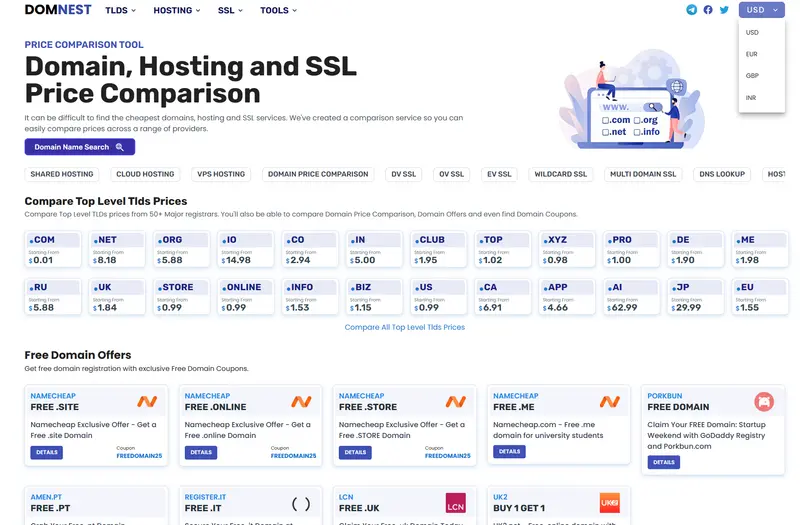
Task: Pick INR in the currency dropdown
Action: tap(752, 98)
